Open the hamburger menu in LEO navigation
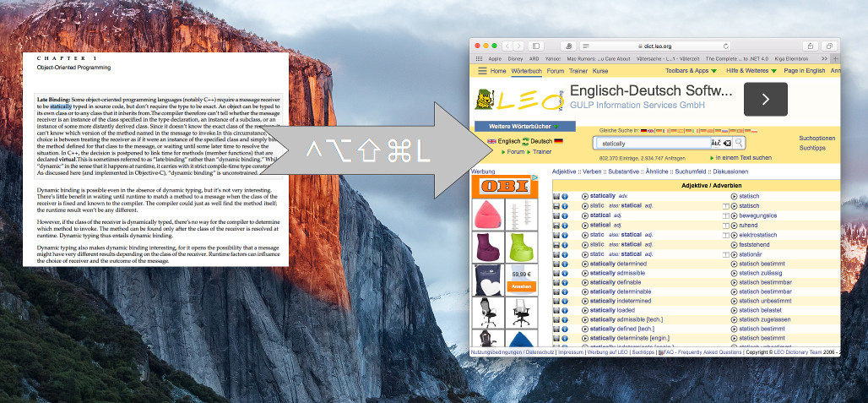 click(482, 71)
